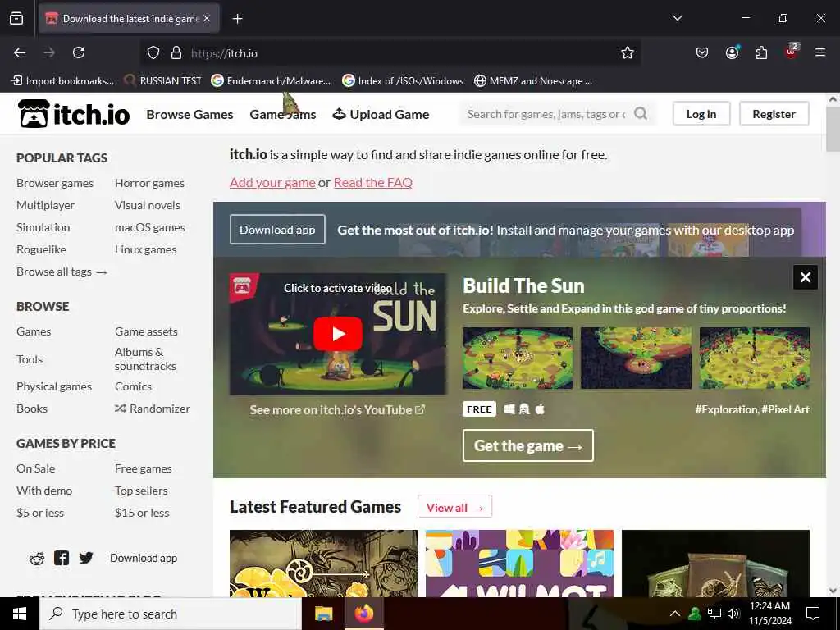Image resolution: width=840 pixels, height=630 pixels.
Task: Expand the list all tabs chevron
Action: pyautogui.click(x=677, y=18)
